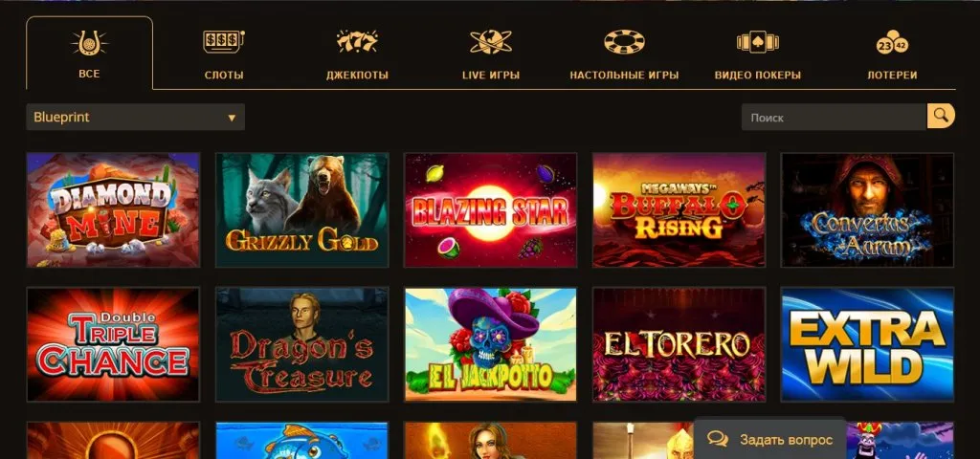Select the poker chip table games icon
The image size is (980, 459).
pyautogui.click(x=624, y=42)
